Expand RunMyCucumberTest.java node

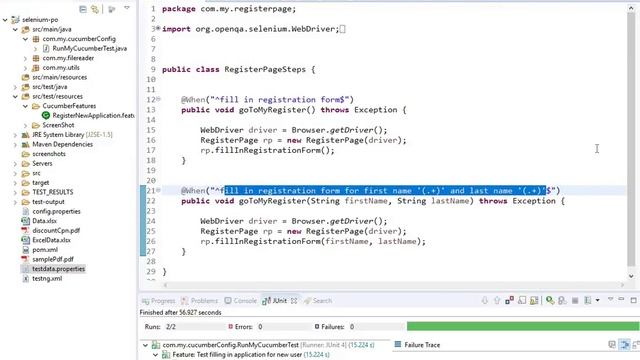35,49
